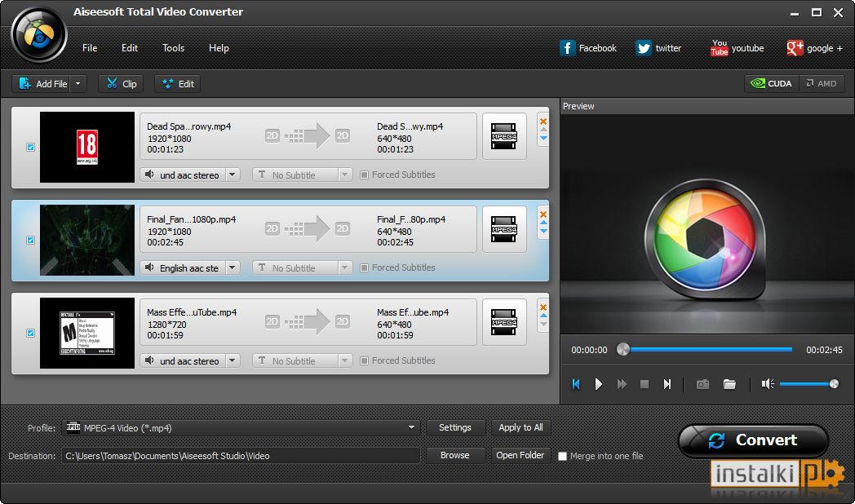Skip to previous file in preview
Viewport: 855px width, 504px height.
click(576, 384)
